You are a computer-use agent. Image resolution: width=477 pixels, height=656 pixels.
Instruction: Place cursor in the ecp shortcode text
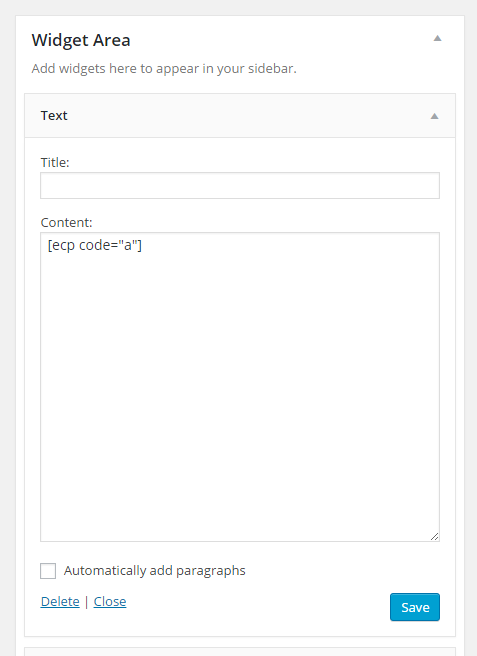[95, 245]
